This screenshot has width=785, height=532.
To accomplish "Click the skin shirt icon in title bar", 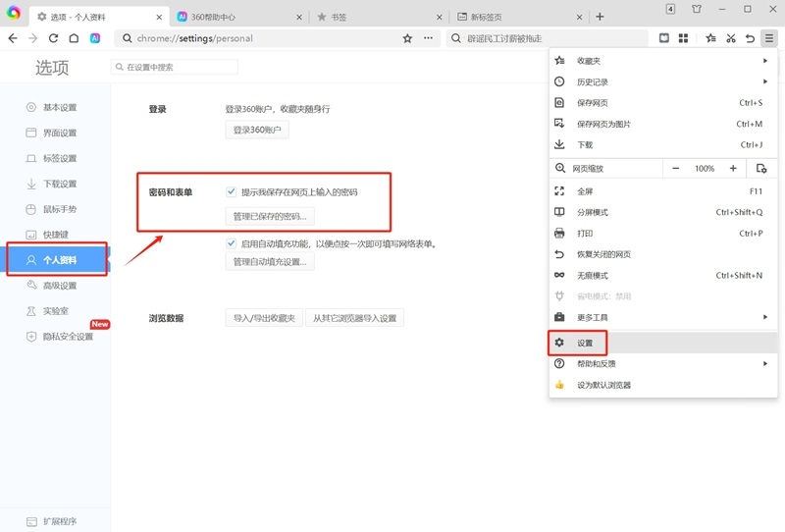I will (x=697, y=9).
